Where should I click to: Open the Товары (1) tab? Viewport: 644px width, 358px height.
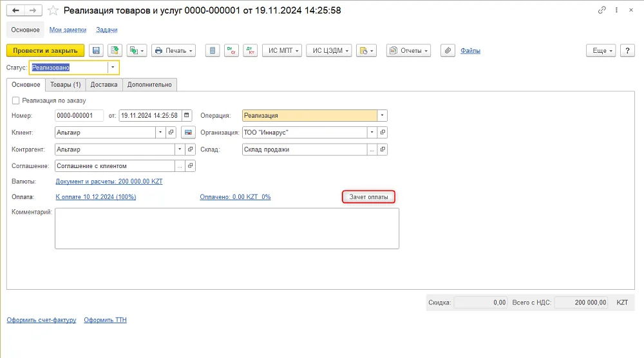click(65, 84)
